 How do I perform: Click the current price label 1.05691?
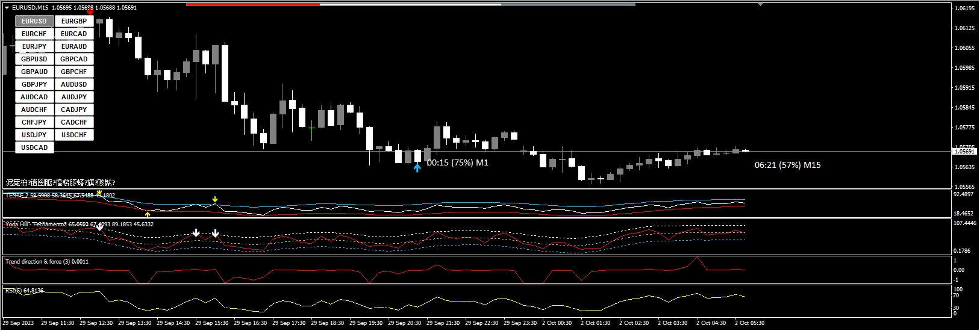pyautogui.click(x=964, y=152)
